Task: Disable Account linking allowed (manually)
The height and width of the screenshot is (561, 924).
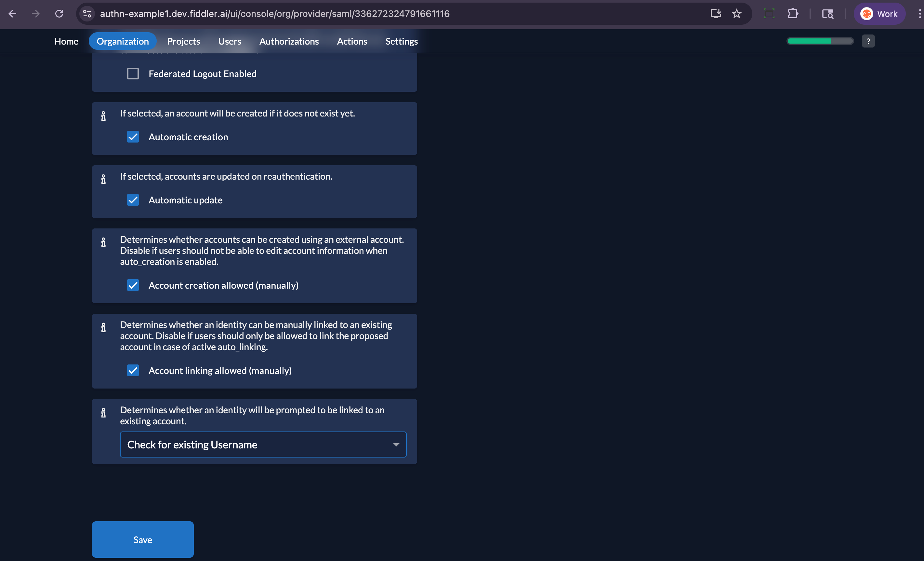Action: click(133, 370)
